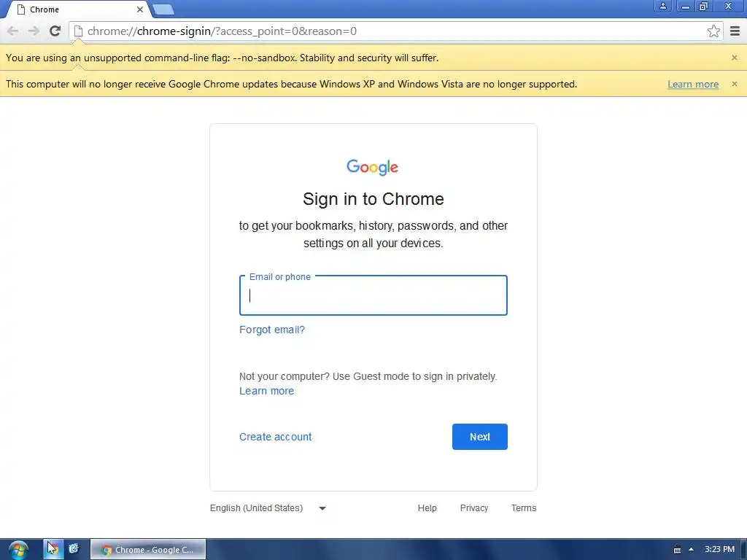Dismiss the no-sandbox warning infobar
Viewport: 747px width, 560px height.
(x=734, y=58)
